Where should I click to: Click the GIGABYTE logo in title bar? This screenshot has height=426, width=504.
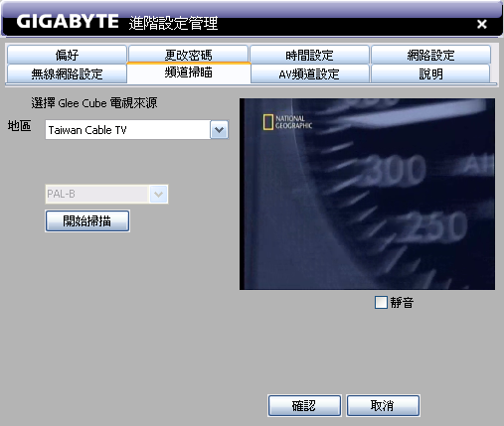click(x=68, y=22)
